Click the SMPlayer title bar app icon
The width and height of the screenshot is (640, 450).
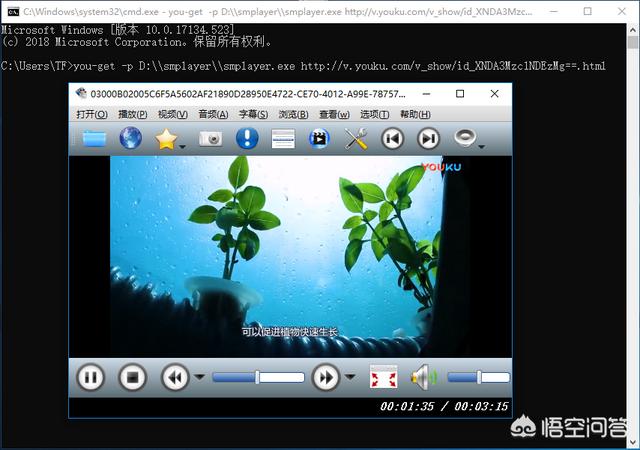81,94
